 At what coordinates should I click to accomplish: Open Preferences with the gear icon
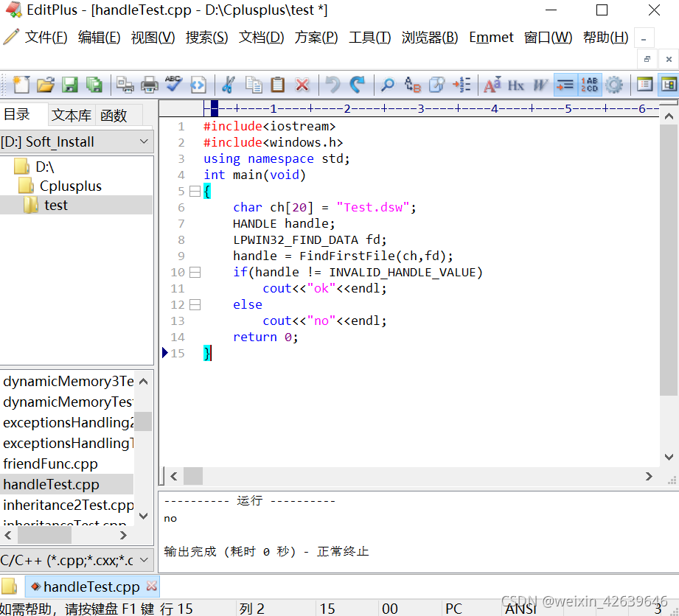(613, 85)
